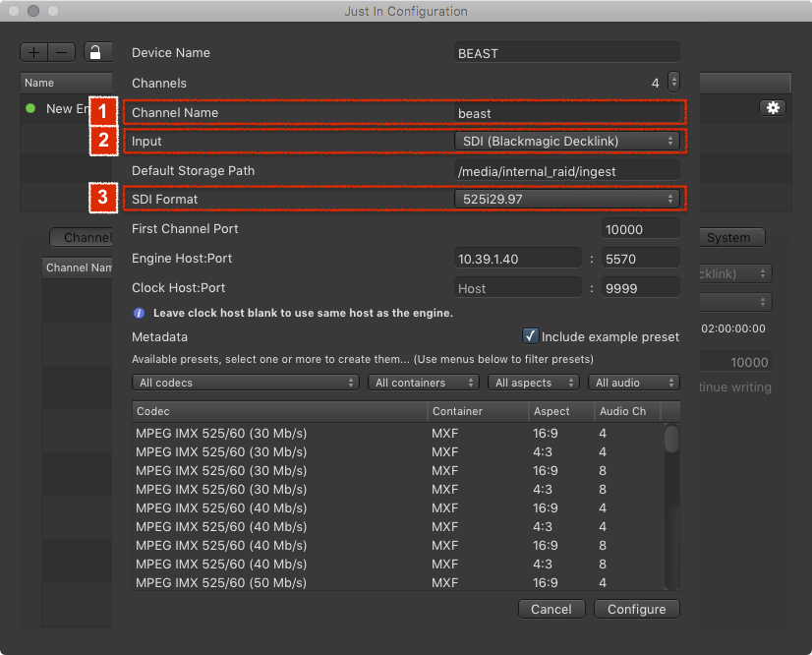
Task: Click the Channels count stepper
Action: [673, 82]
